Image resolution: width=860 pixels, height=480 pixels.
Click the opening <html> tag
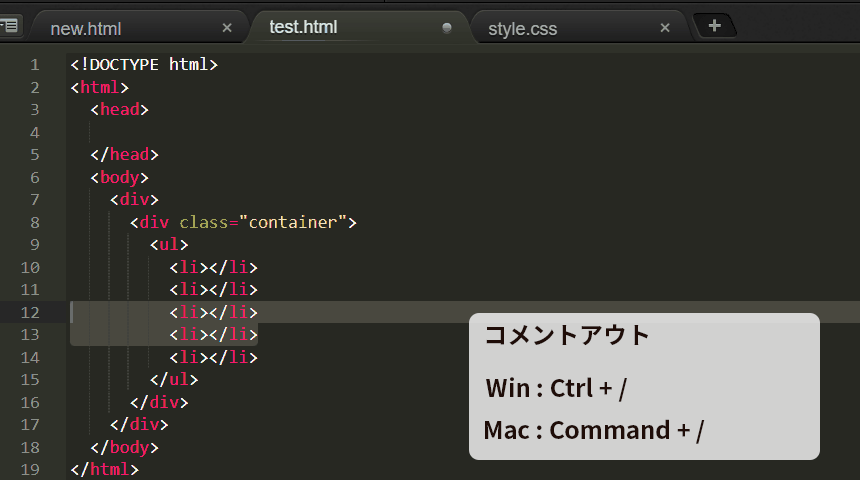[x=99, y=87]
